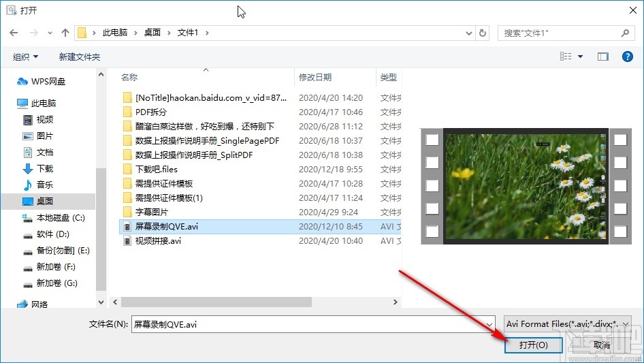Open 下载 in the sidebar
The width and height of the screenshot is (644, 363).
[x=38, y=168]
